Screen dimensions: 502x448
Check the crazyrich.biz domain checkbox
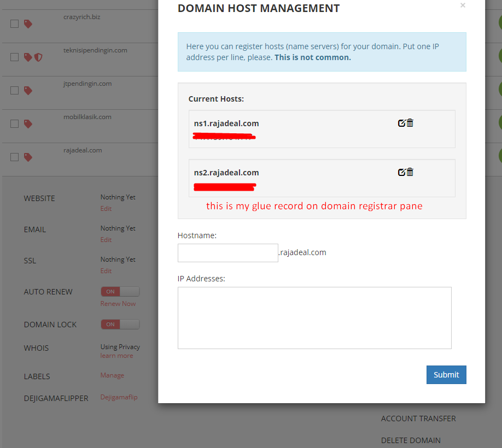point(14,24)
